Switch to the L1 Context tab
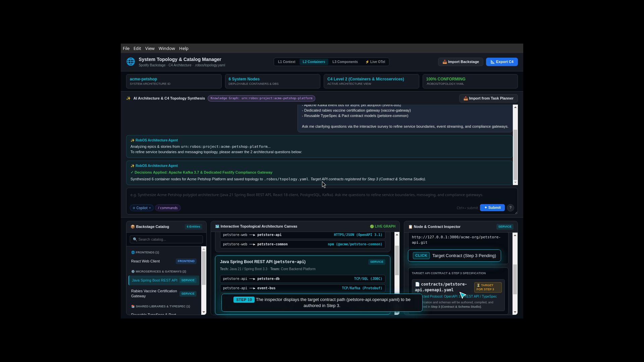This screenshot has width=644, height=362. [287, 62]
